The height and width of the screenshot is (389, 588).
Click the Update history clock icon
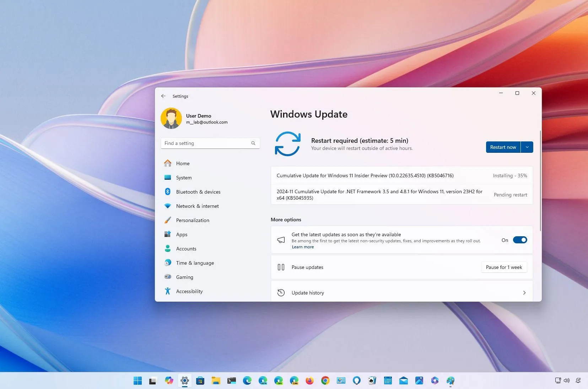tap(281, 292)
